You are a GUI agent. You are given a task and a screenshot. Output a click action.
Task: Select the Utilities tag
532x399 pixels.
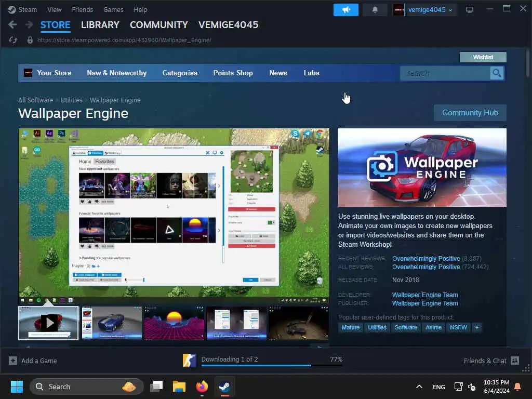(x=377, y=327)
